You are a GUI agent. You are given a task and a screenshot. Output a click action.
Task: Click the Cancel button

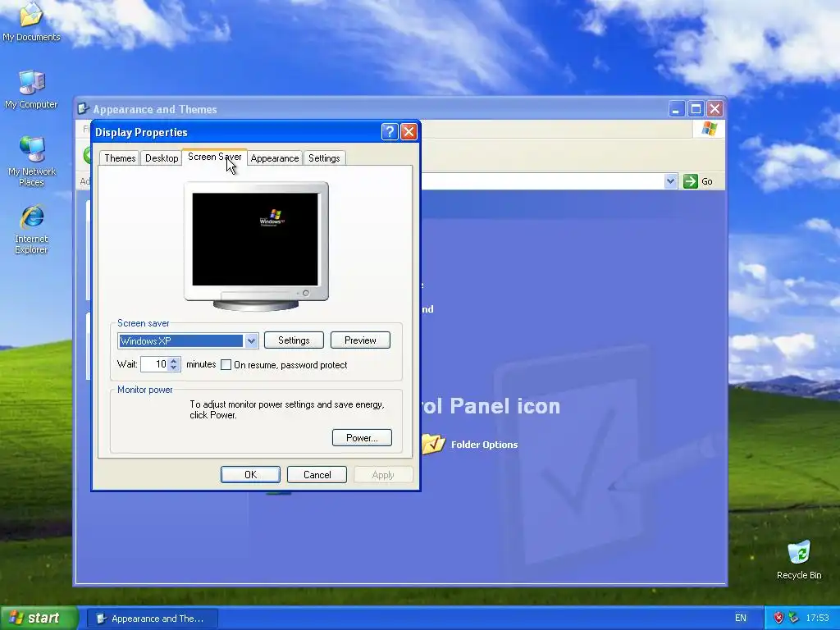[x=317, y=475]
